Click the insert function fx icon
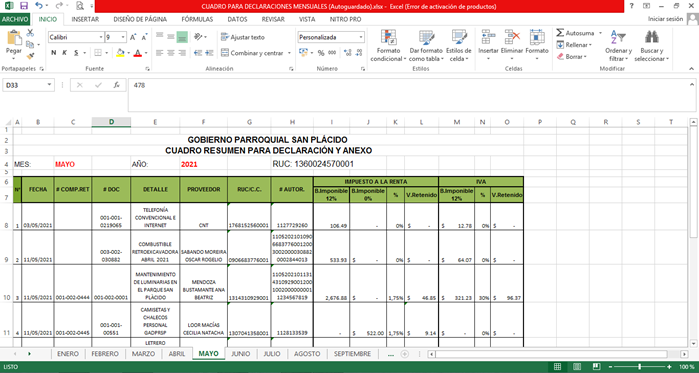 117,85
